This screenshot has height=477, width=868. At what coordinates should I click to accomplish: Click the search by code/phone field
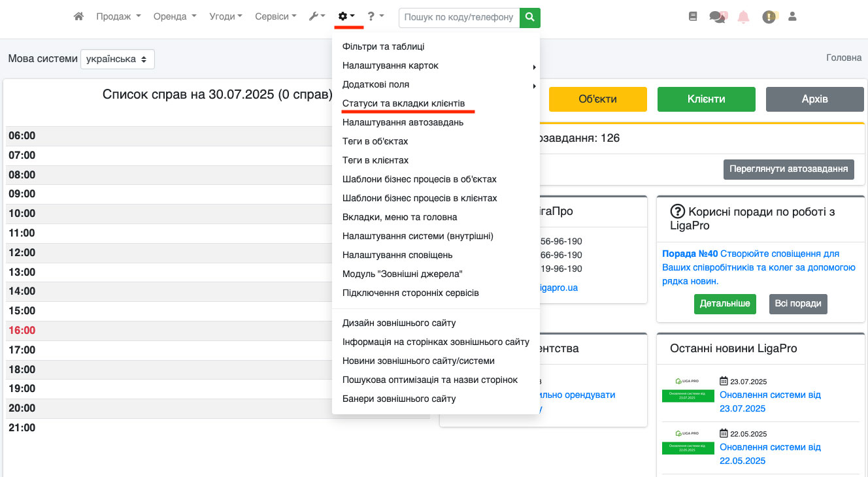[459, 18]
